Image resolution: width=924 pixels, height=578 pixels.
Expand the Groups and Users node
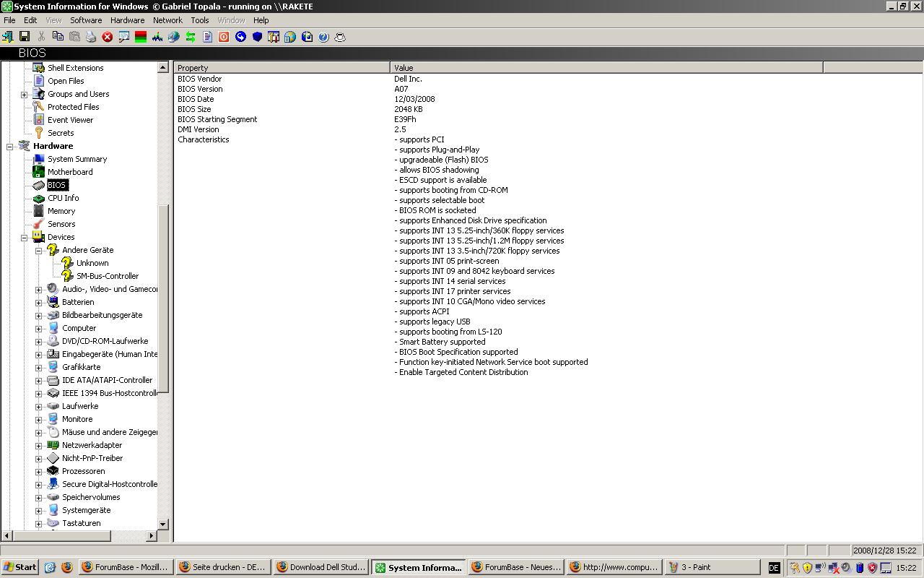coord(25,94)
